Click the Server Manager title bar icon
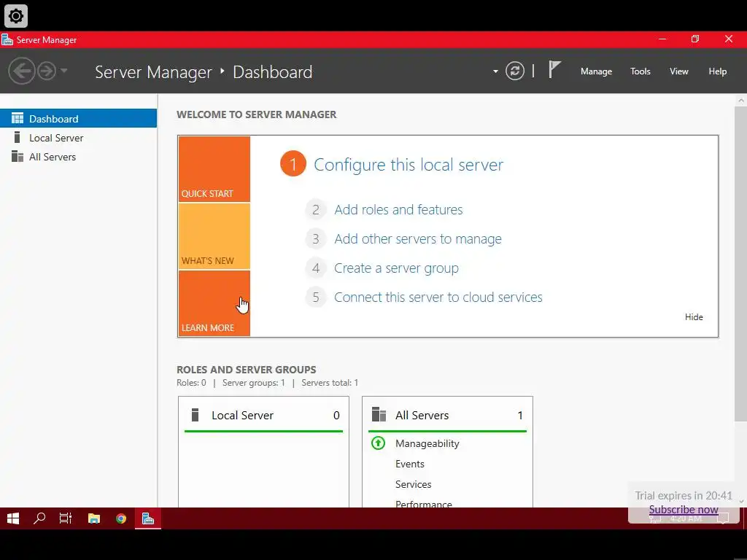This screenshot has width=747, height=560. click(x=7, y=39)
